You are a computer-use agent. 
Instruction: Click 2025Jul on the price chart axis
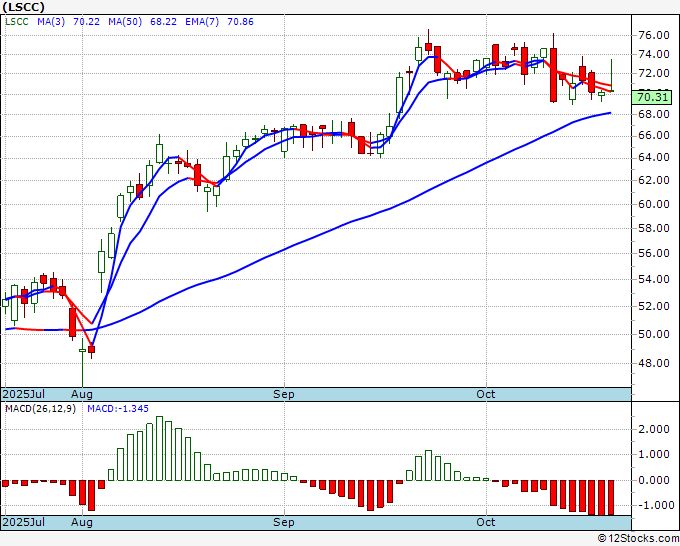click(24, 394)
